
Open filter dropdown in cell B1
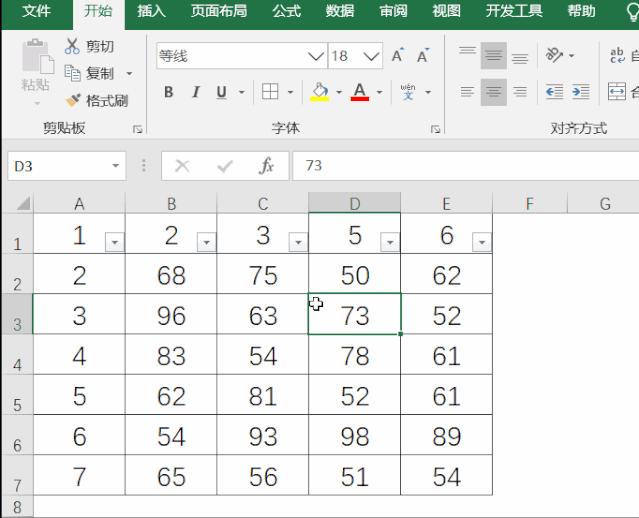pos(206,242)
